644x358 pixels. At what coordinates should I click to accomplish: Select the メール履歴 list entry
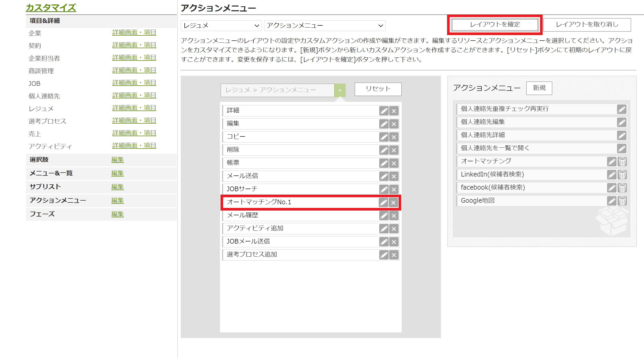point(288,215)
